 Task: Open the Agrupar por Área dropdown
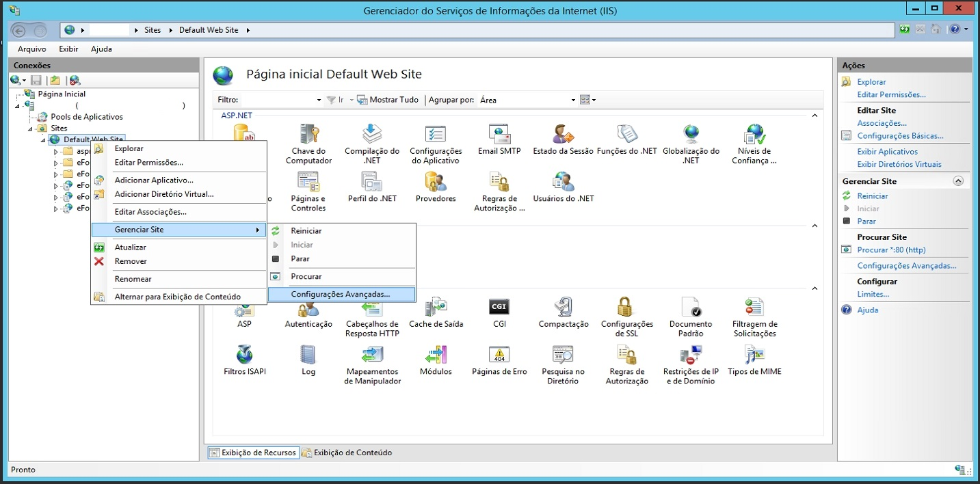point(527,100)
